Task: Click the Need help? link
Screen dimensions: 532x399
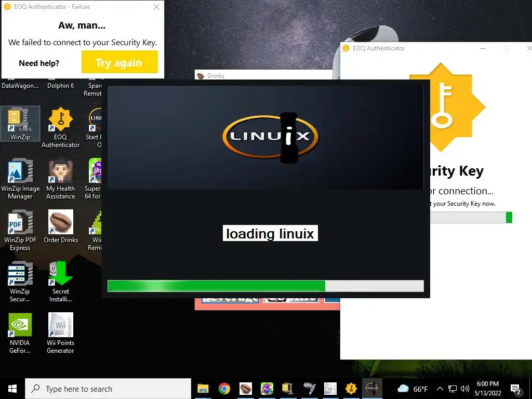Action: tap(39, 63)
